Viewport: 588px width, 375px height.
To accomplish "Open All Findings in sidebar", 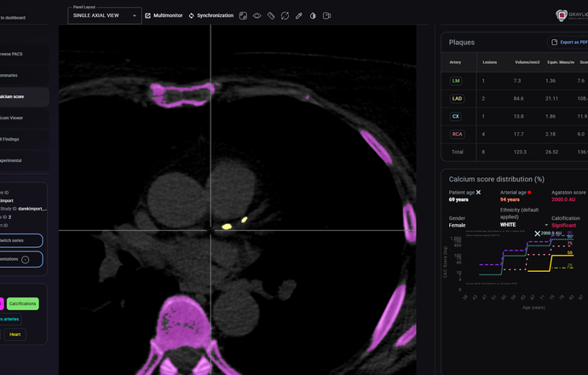I will (24, 139).
